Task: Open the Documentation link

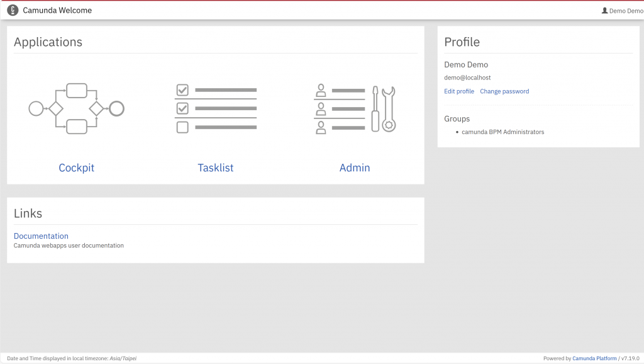Action: point(41,236)
